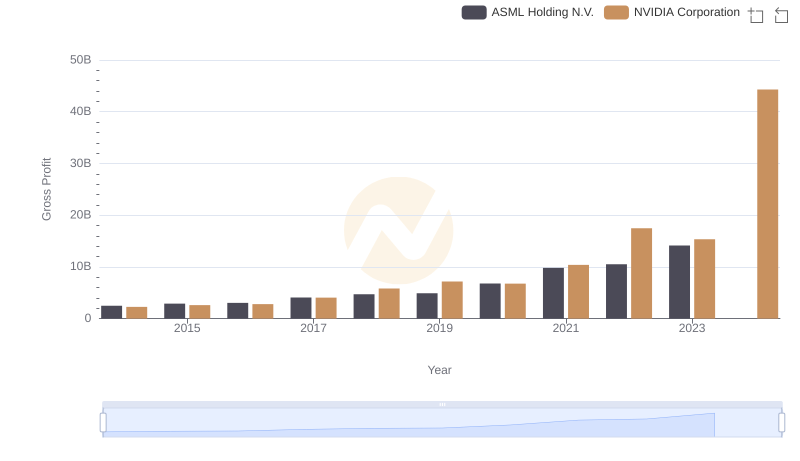800x461 pixels.
Task: Click the NVIDIA bar for 2019
Action: 452,300
